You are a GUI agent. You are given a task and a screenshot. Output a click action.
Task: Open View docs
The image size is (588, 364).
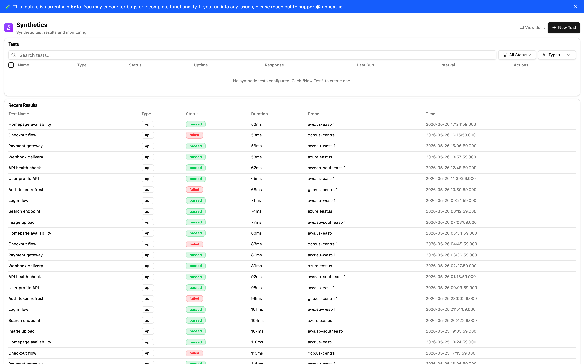point(532,28)
